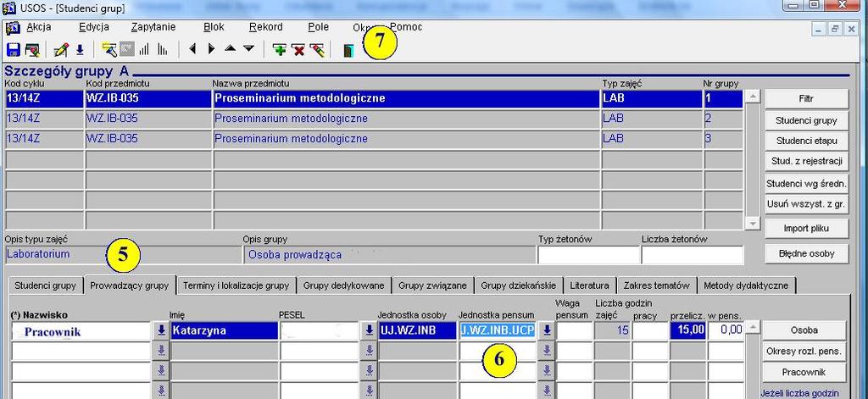Open surname list arrow in third empty row
The width and height of the screenshot is (868, 399).
pos(161,370)
